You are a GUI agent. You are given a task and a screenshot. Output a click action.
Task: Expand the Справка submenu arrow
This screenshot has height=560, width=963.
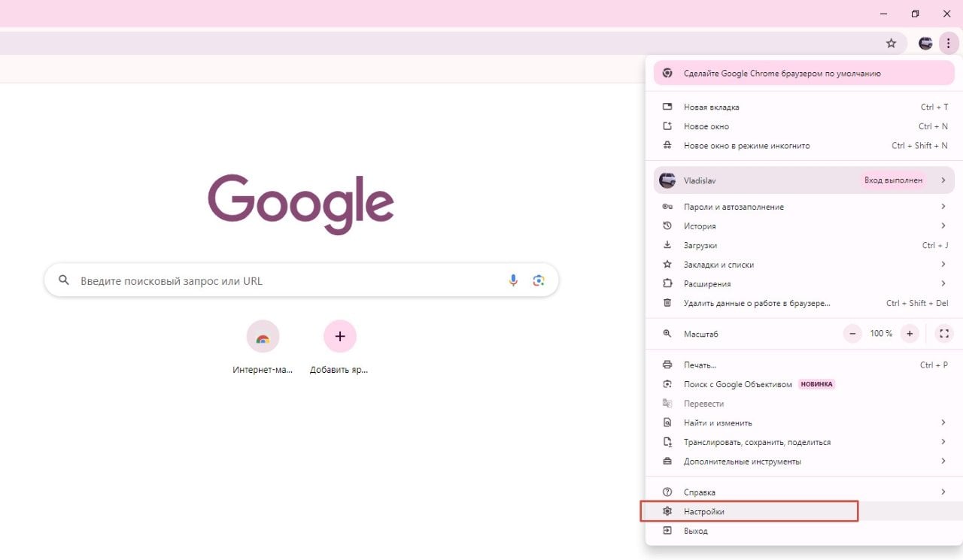(x=943, y=492)
